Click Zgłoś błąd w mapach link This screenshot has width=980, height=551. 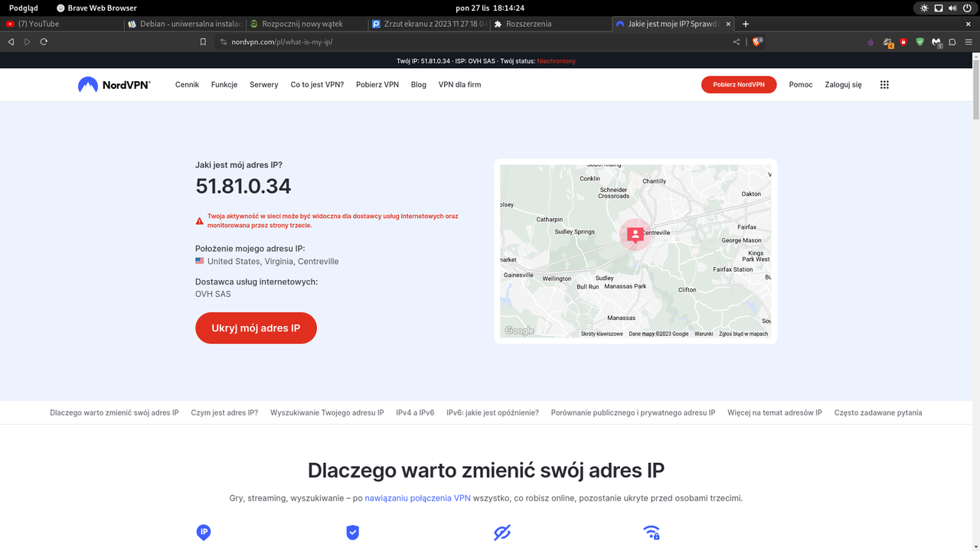click(743, 334)
